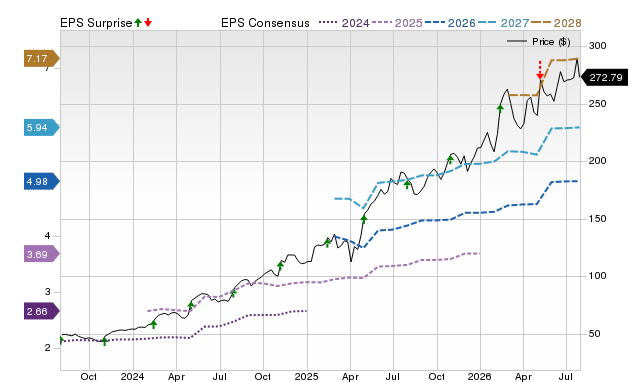Click the 7.17 brown EPS value tag

tap(41, 59)
